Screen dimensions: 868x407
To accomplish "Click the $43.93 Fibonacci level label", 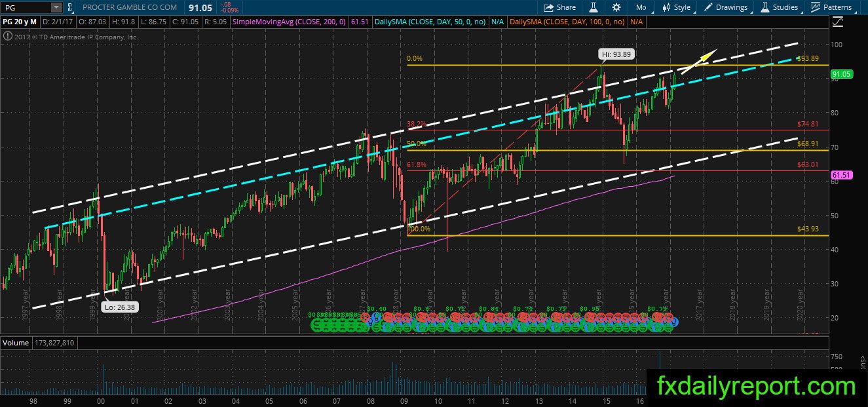I will [808, 228].
